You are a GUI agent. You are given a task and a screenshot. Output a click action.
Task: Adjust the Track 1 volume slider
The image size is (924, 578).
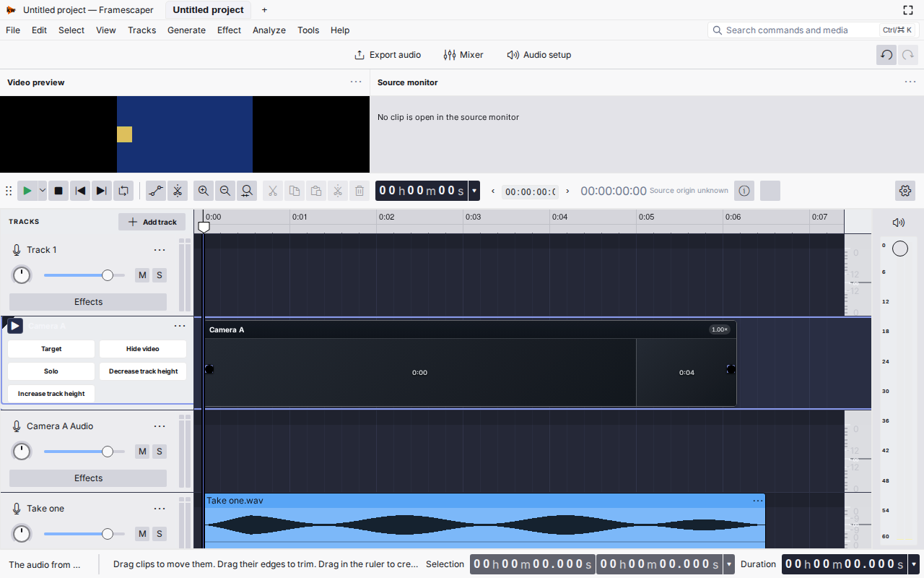coord(84,275)
